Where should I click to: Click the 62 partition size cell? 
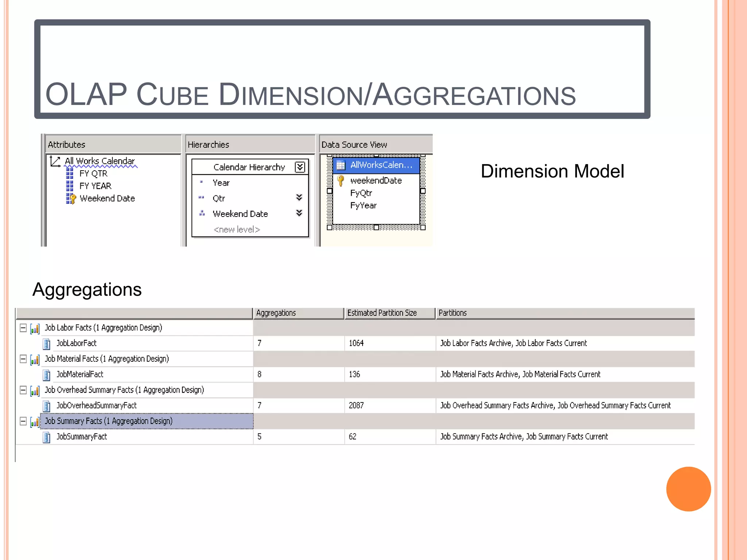point(390,436)
